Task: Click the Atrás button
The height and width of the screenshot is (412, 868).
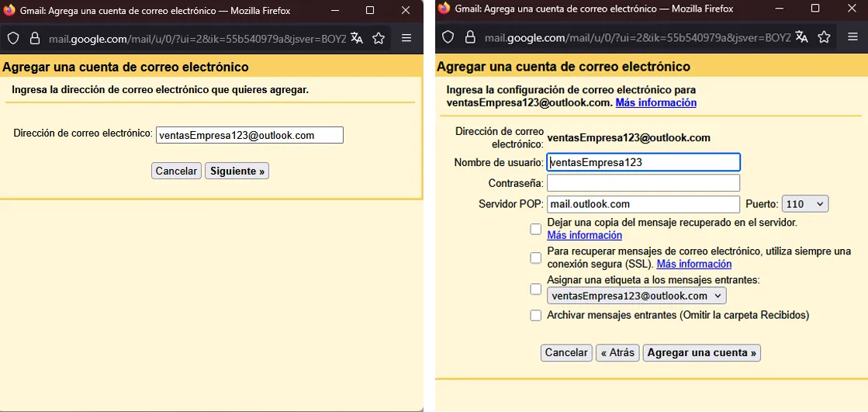Action: (617, 353)
